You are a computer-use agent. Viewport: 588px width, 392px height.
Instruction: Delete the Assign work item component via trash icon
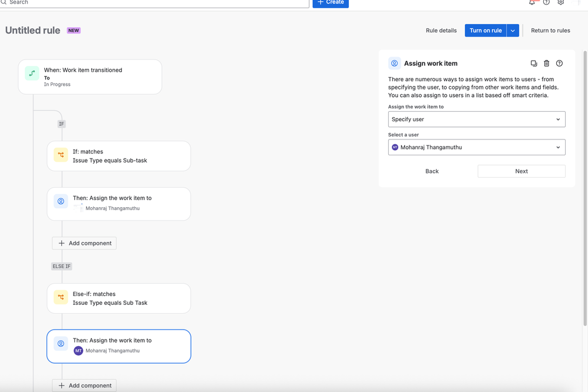click(546, 64)
